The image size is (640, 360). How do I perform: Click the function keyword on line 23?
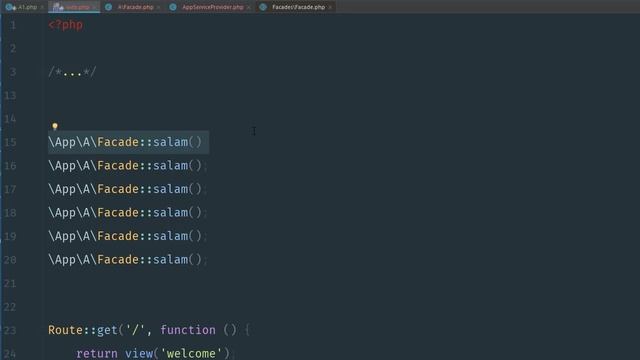[x=188, y=330]
